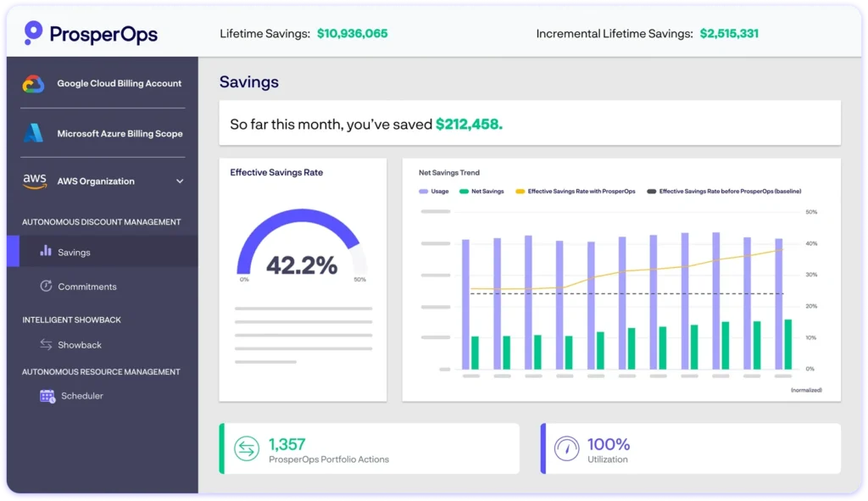Viewport: 868px width, 501px height.
Task: Toggle Effective Savings Rate with ProsperOps swatch
Action: pyautogui.click(x=520, y=192)
